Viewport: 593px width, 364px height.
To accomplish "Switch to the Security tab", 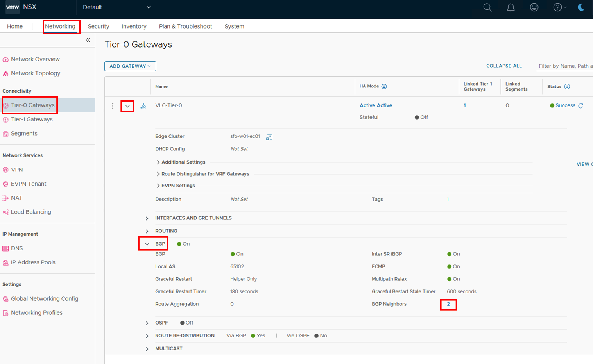I will tap(99, 26).
